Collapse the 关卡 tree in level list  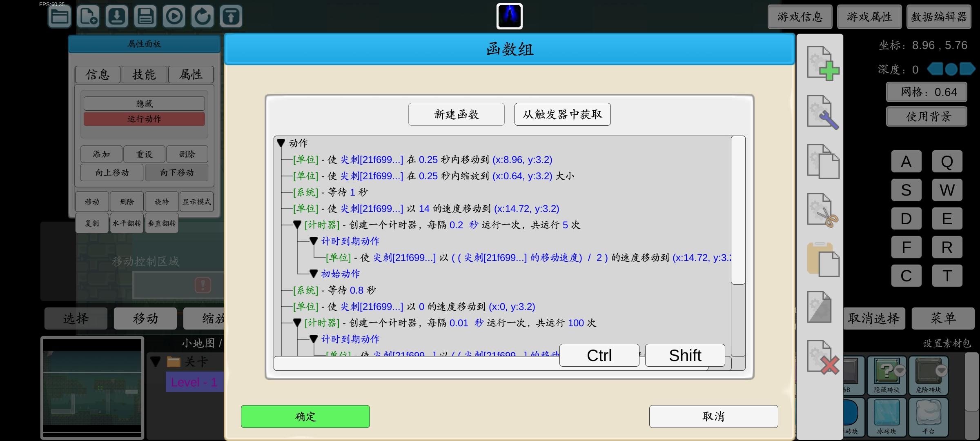point(156,362)
